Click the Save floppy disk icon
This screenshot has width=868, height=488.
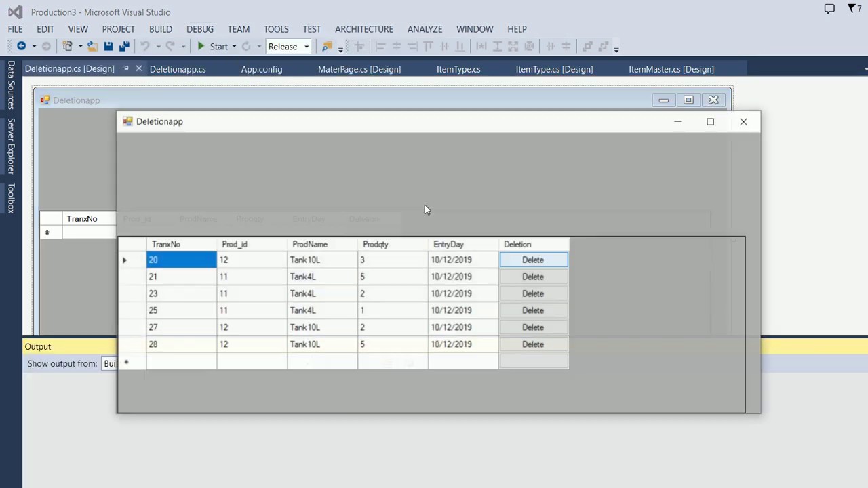tap(108, 46)
